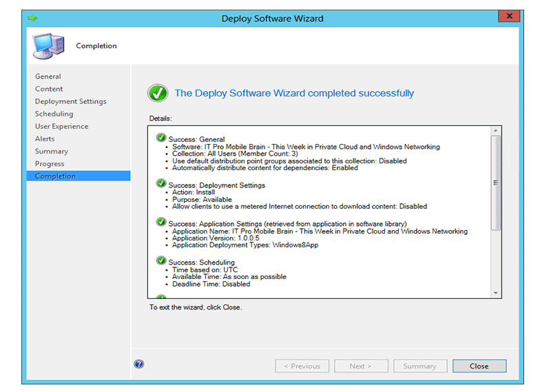This screenshot has width=551, height=392.
Task: Click the details pane scrollbar thumb
Action: pos(496,183)
